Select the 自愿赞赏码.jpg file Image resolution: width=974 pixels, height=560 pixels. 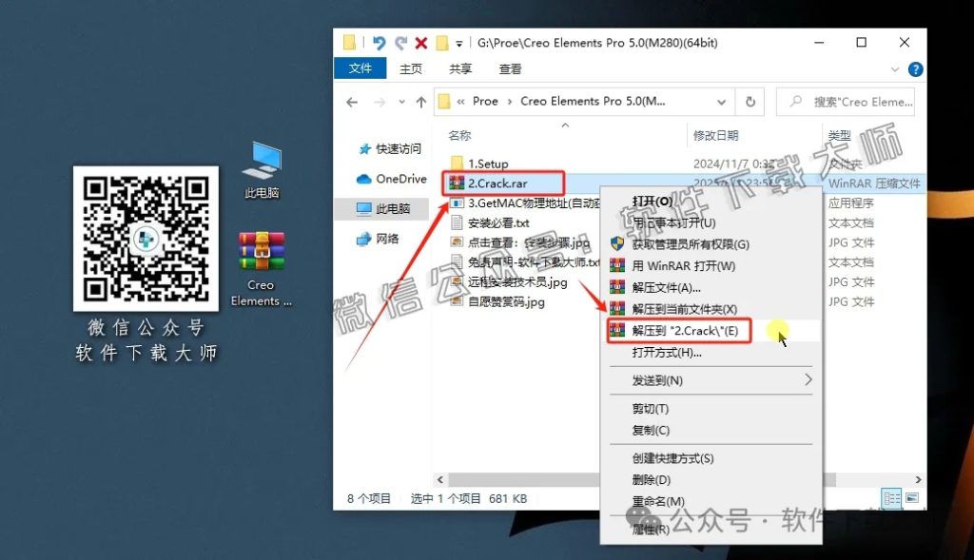click(497, 301)
